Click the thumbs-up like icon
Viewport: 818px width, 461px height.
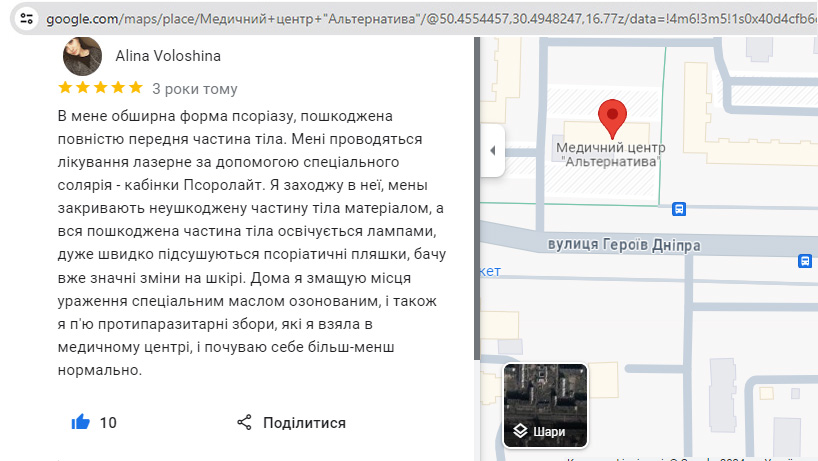81,423
